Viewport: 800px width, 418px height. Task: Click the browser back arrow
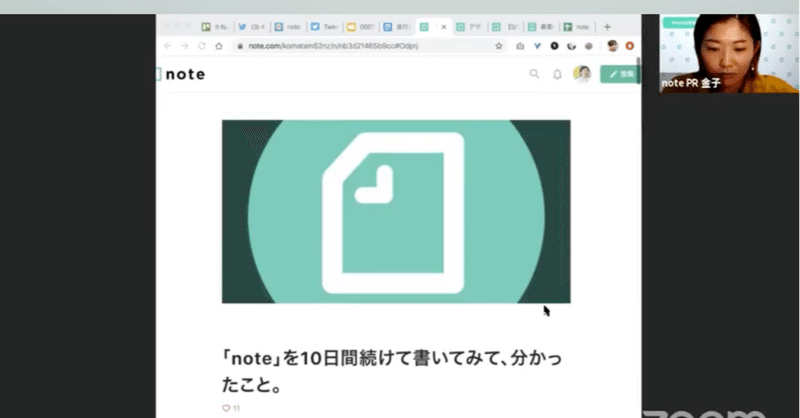pyautogui.click(x=168, y=46)
